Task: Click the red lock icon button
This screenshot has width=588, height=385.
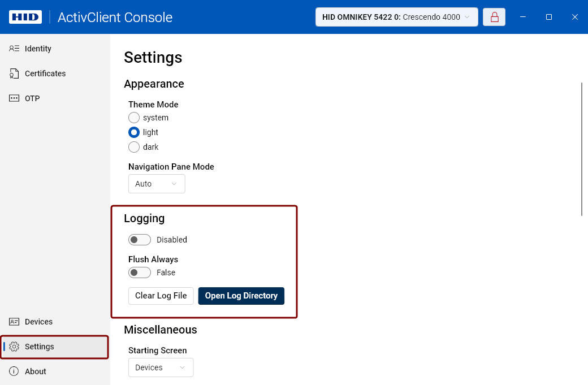Action: click(494, 17)
